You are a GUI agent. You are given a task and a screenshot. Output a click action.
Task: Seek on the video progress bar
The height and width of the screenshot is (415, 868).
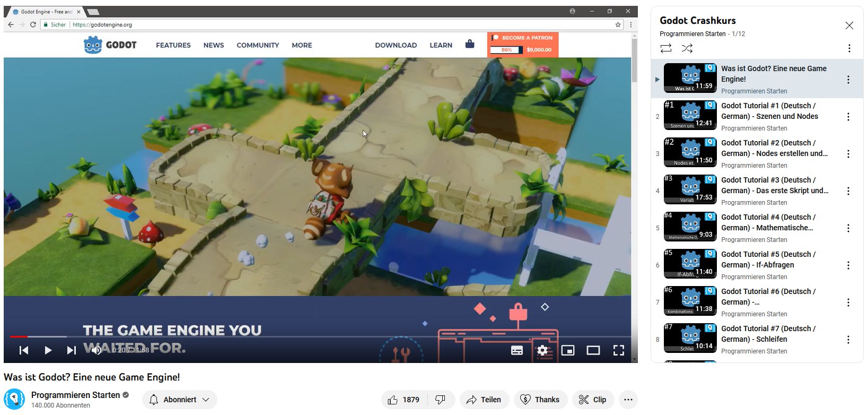(x=318, y=336)
